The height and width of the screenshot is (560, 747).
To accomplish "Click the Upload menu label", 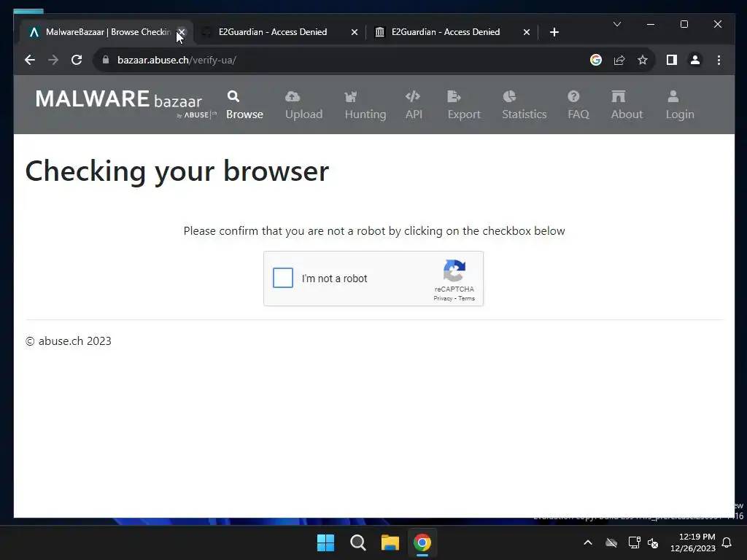I will (304, 114).
